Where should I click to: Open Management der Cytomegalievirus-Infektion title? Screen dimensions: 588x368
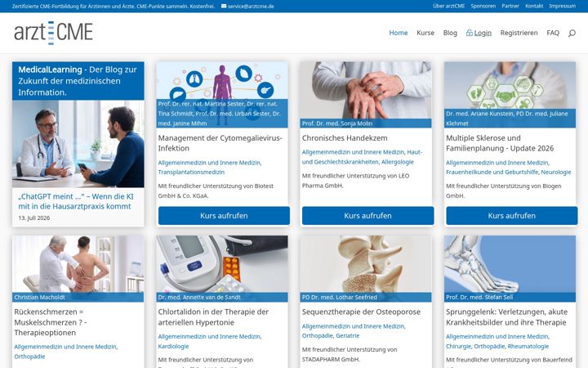[220, 143]
